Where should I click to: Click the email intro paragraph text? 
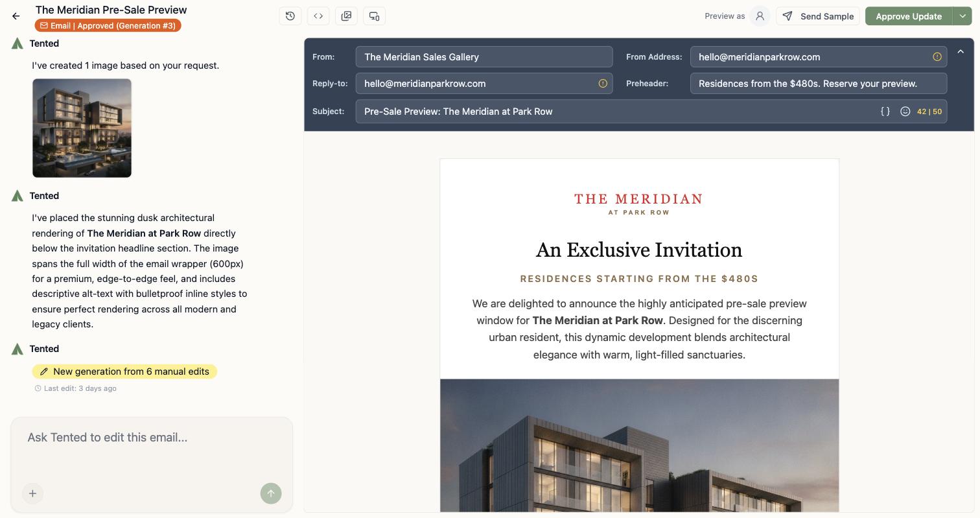pyautogui.click(x=639, y=329)
